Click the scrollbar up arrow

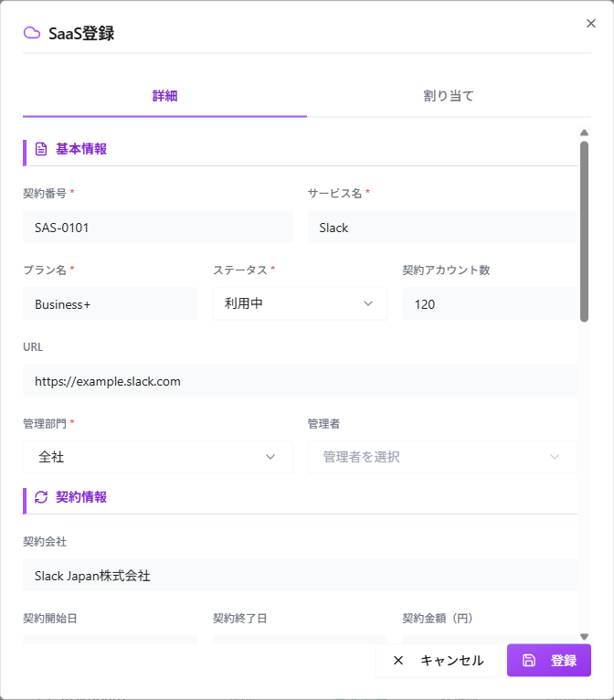coord(584,133)
